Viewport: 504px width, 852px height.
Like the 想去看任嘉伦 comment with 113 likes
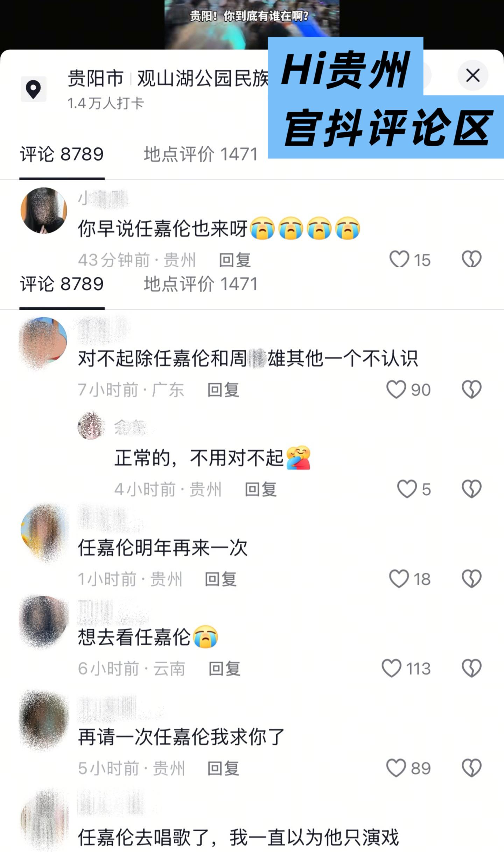point(392,668)
